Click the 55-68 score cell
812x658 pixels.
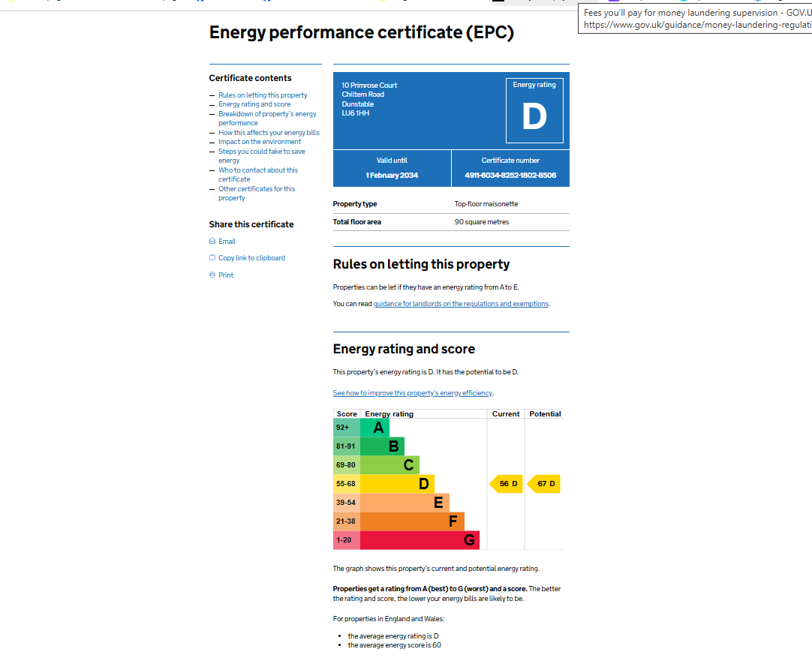point(347,483)
